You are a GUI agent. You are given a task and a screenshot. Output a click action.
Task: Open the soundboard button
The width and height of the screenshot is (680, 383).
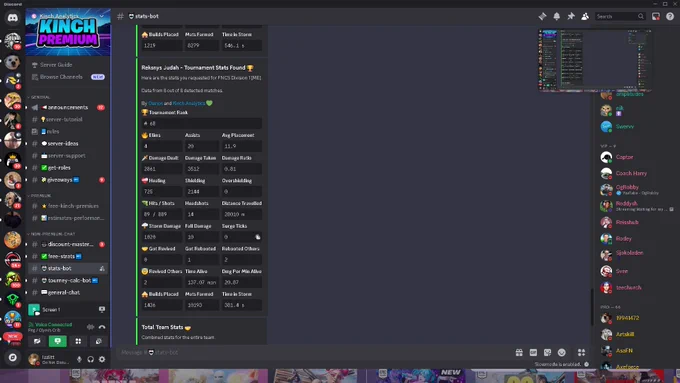click(98, 341)
